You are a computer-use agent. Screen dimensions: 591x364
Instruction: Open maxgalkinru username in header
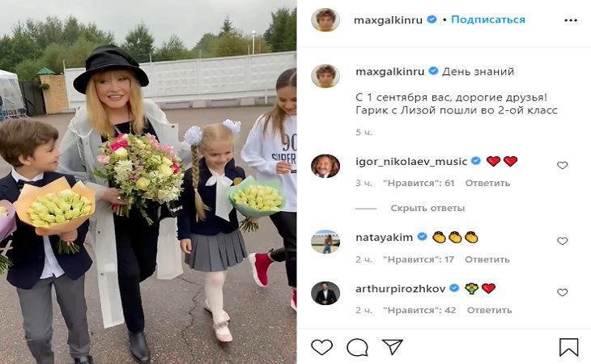pyautogui.click(x=388, y=20)
